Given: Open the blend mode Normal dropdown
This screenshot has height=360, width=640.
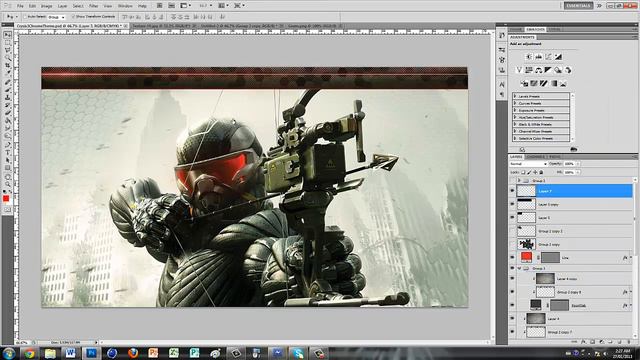Looking at the screenshot, I should click(528, 164).
